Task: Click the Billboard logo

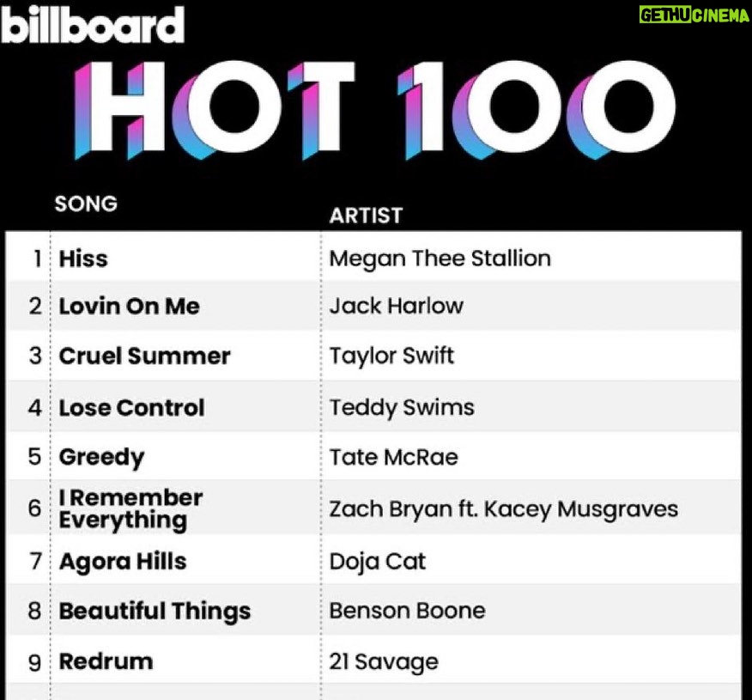Action: [93, 25]
